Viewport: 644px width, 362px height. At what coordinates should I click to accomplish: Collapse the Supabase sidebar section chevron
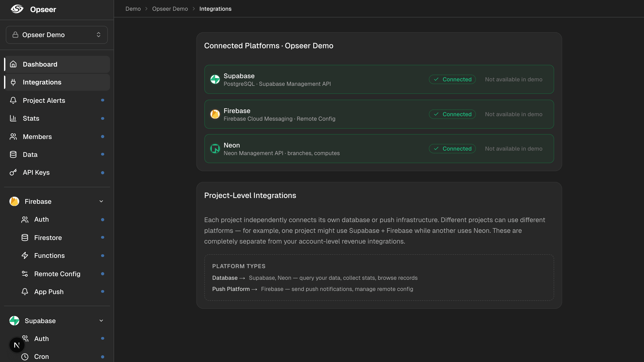point(101,321)
